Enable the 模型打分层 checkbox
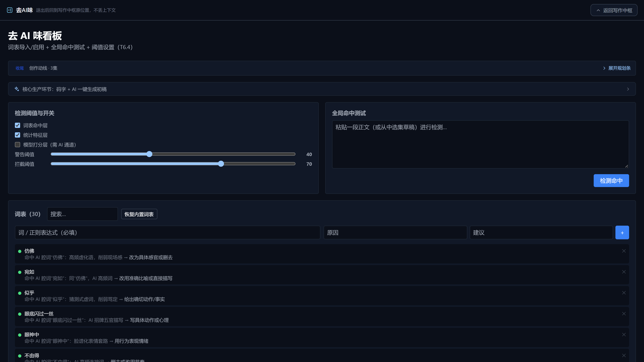 (18, 145)
